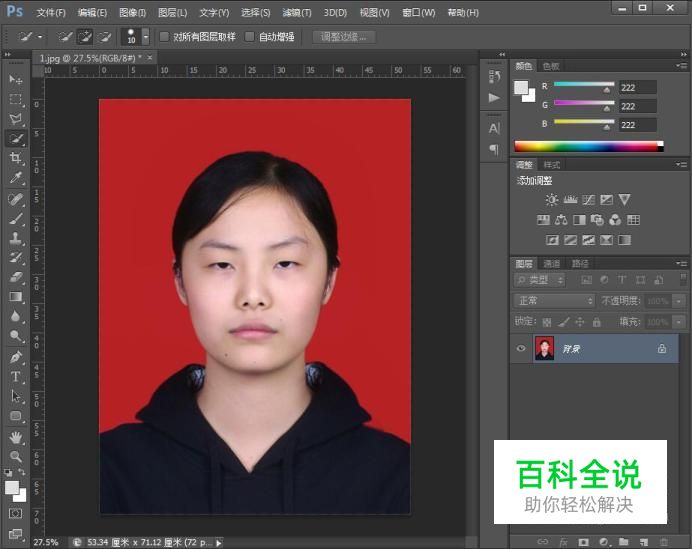Viewport: 692px width, 549px height.
Task: Click the 背景 layer thumbnail
Action: click(544, 349)
